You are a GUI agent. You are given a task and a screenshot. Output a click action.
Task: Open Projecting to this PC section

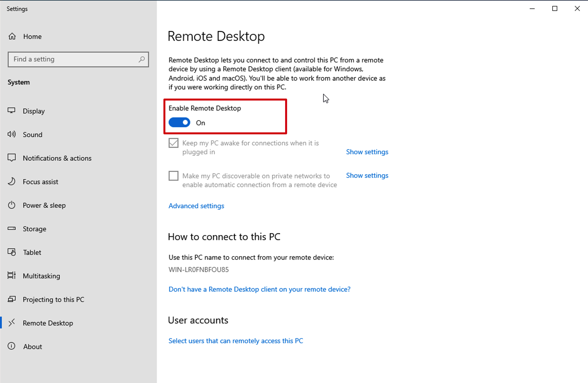click(x=53, y=300)
